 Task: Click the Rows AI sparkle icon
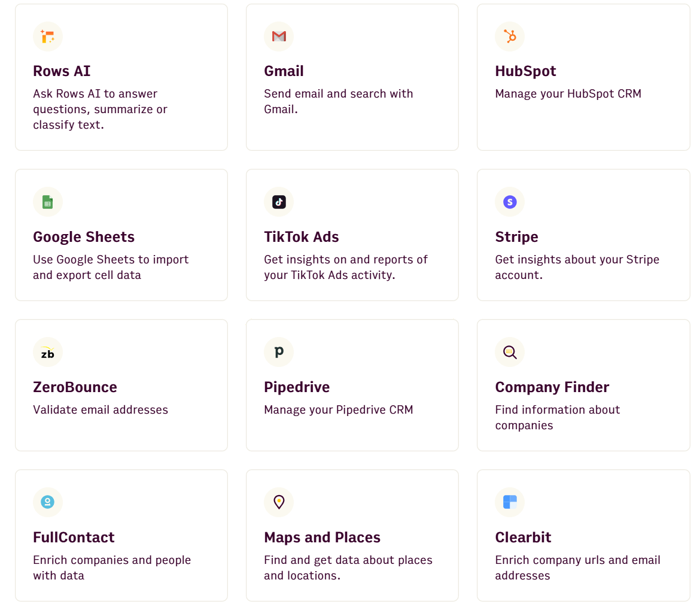pos(48,37)
